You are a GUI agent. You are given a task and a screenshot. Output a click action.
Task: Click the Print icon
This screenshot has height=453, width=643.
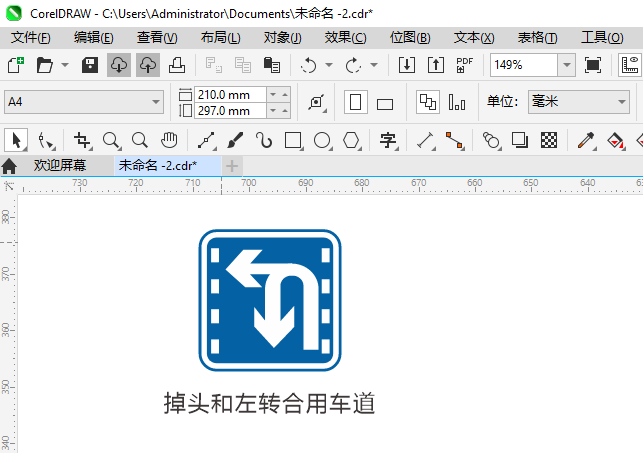[177, 65]
